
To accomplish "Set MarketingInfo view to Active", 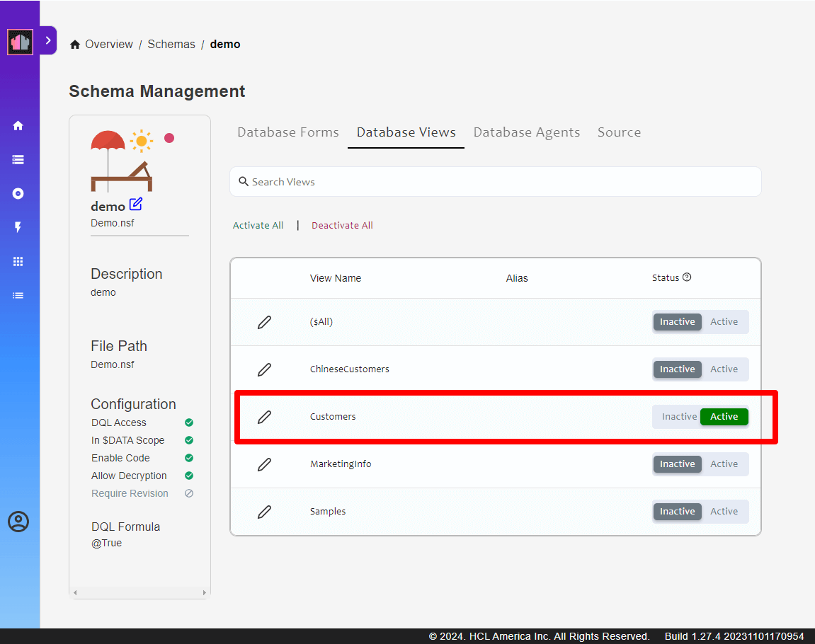I will [x=724, y=464].
